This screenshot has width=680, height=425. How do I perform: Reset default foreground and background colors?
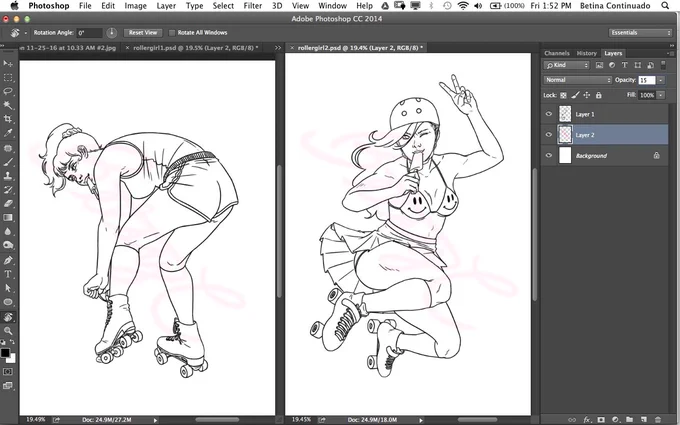coord(3,342)
